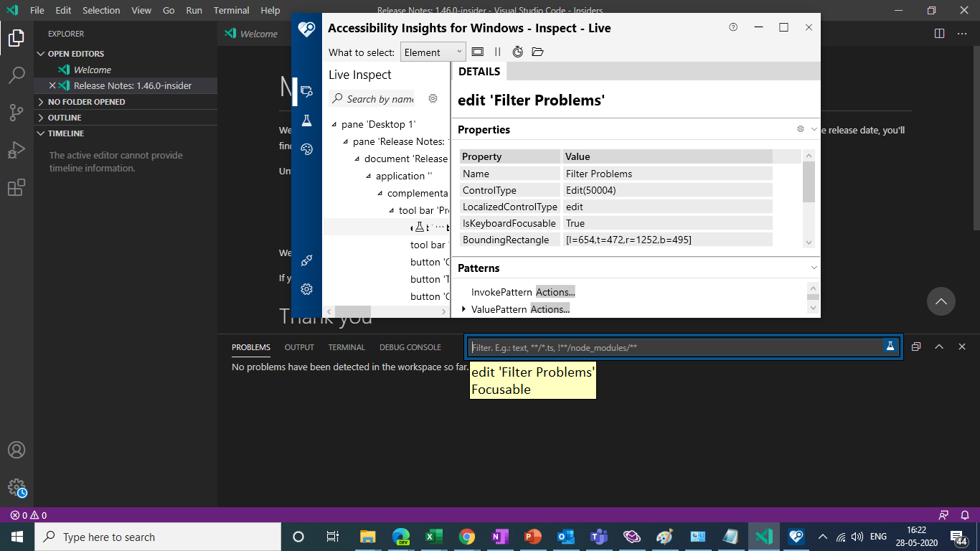980x551 pixels.
Task: Expand ValuePattern in the Patterns section
Action: pos(464,309)
